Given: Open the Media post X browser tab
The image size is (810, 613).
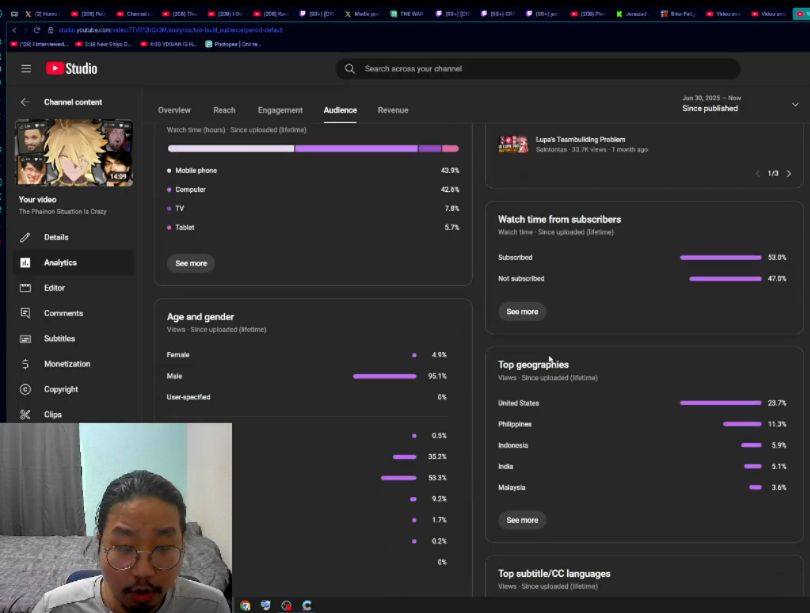Looking at the screenshot, I should point(362,14).
